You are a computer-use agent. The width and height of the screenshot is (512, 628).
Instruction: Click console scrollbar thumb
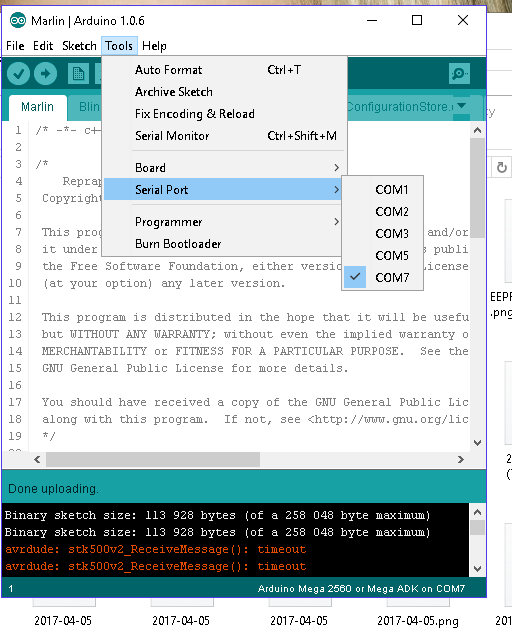pos(477,527)
